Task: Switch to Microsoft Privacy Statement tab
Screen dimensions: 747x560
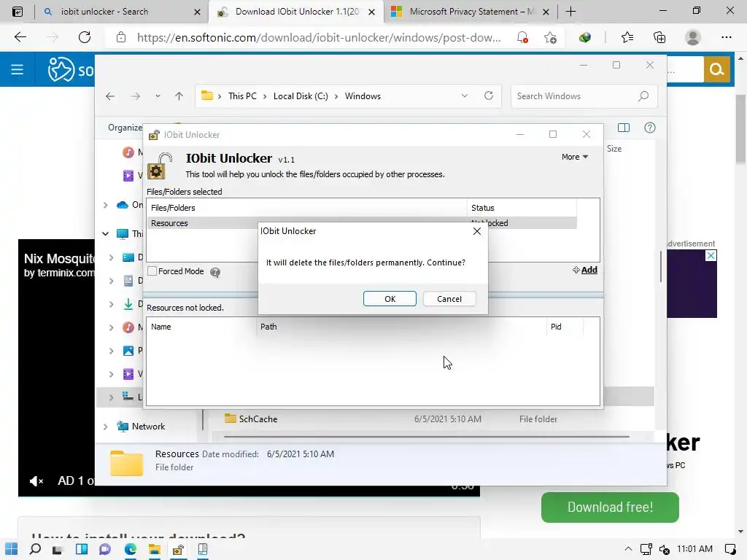Action: [471, 12]
